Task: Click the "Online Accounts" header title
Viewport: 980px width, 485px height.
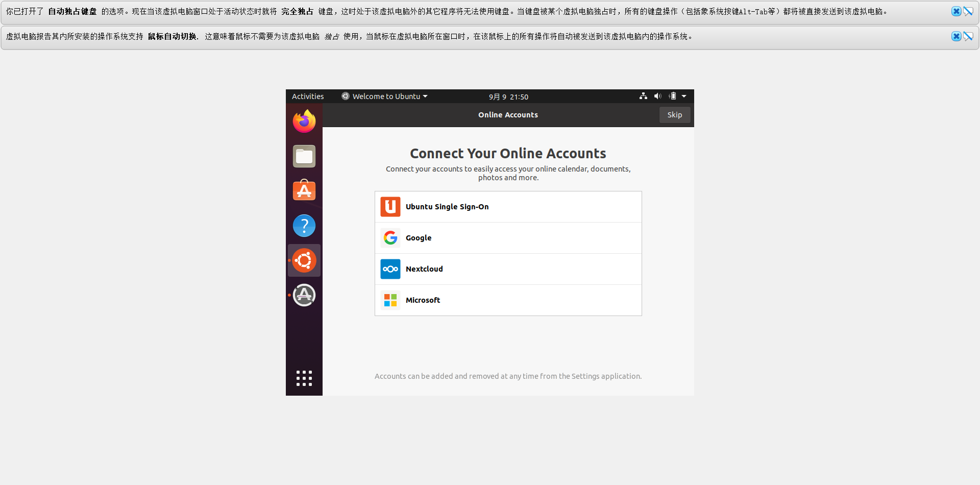Action: pyautogui.click(x=508, y=115)
